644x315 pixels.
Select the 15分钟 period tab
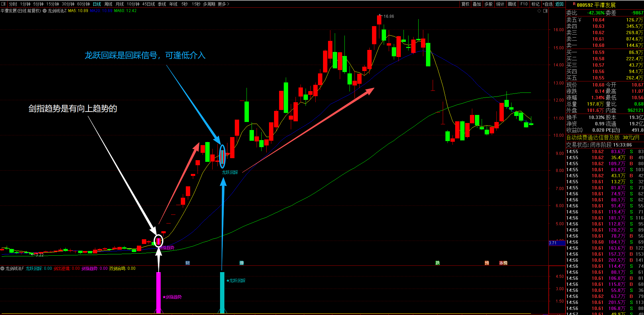pyautogui.click(x=53, y=4)
